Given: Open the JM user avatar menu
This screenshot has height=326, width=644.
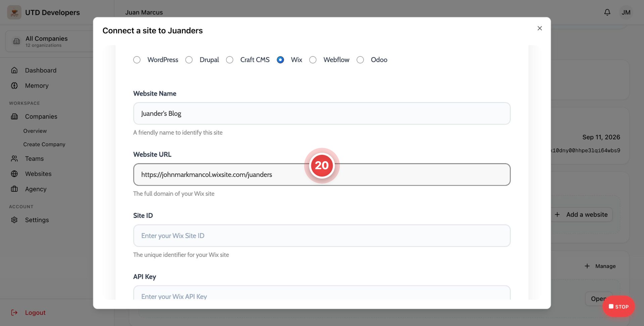Looking at the screenshot, I should 626,12.
